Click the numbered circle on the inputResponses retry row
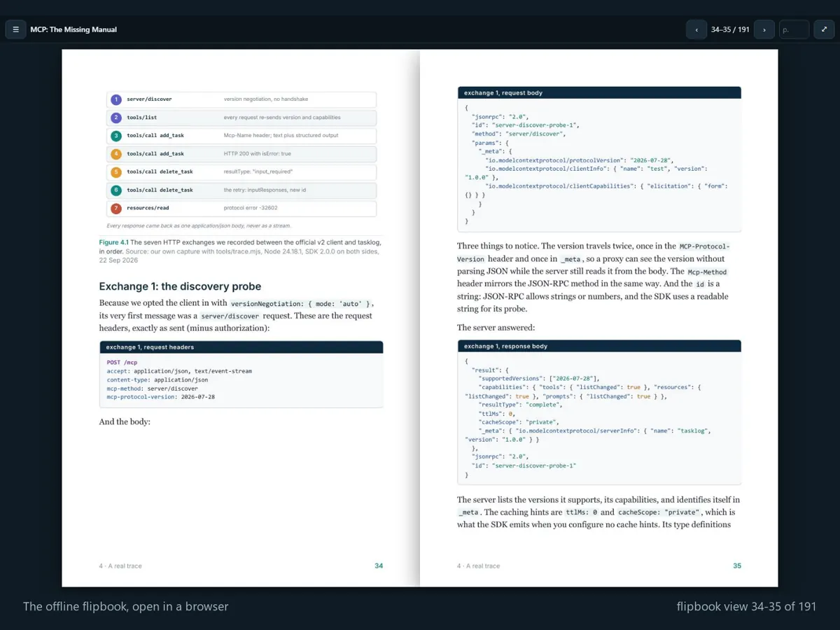Image resolution: width=840 pixels, height=630 pixels. 116,190
